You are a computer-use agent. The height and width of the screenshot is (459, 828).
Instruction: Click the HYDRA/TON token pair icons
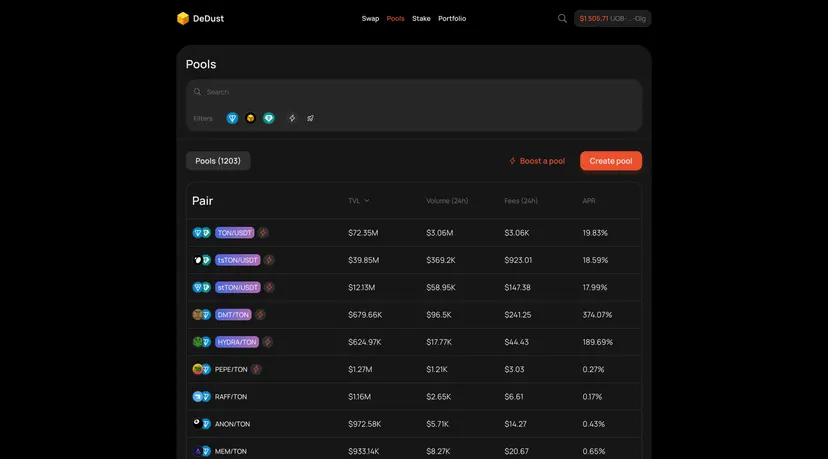tap(202, 342)
